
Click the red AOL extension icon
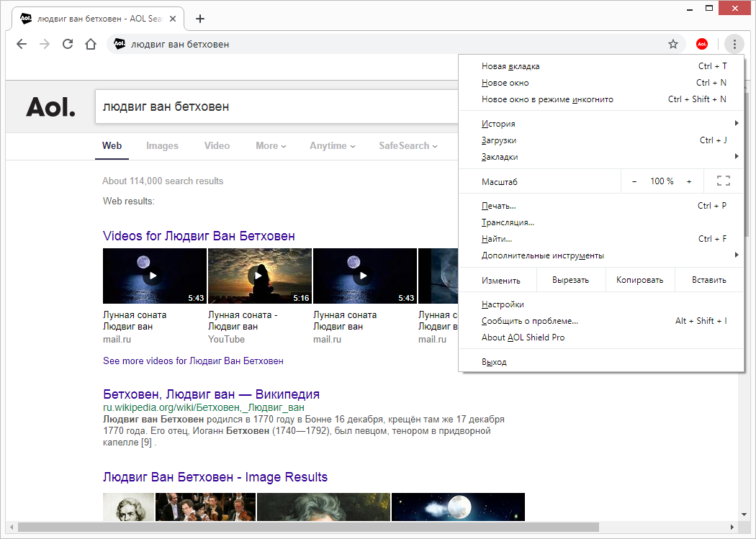click(x=702, y=44)
